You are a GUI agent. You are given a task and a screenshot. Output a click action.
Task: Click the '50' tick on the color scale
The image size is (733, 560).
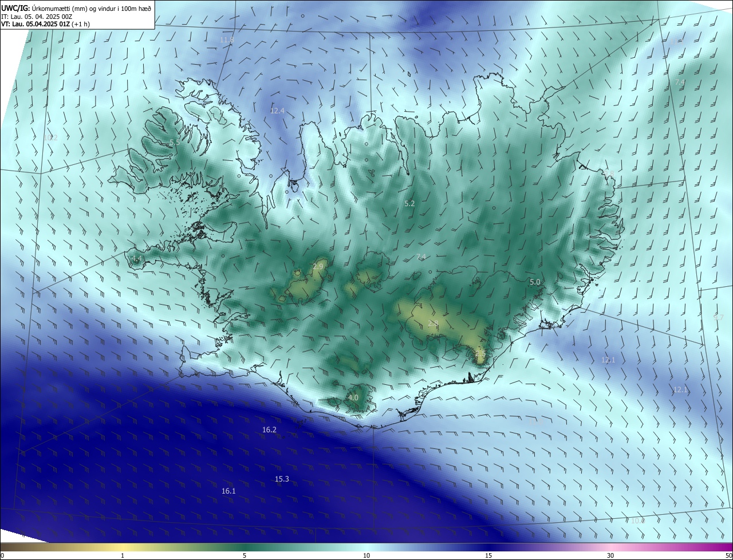[728, 555]
